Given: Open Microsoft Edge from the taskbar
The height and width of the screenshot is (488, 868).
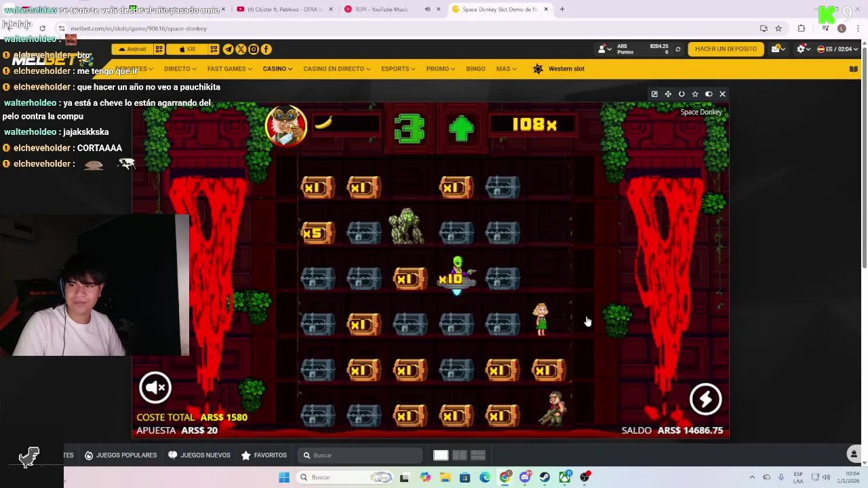Looking at the screenshot, I should [x=485, y=477].
